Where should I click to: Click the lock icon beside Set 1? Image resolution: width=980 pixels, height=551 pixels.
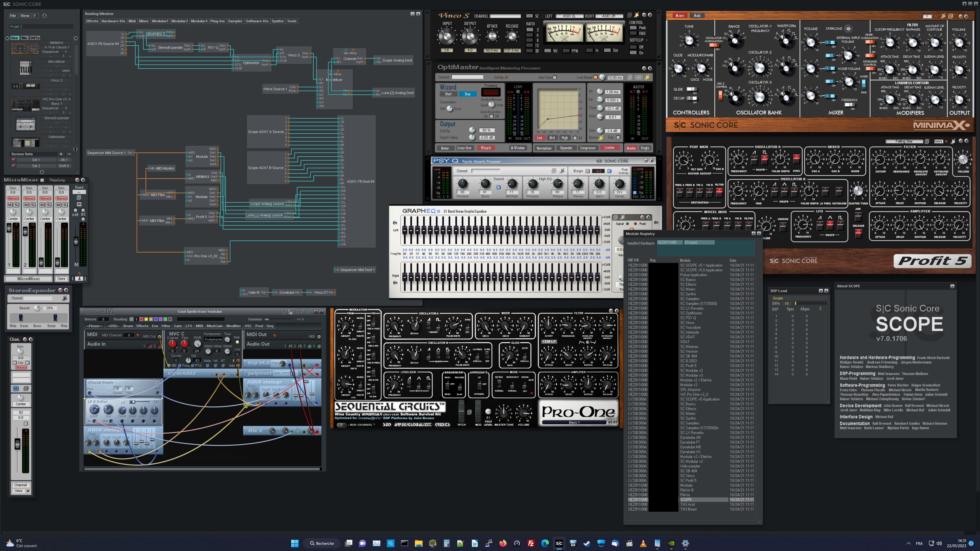tap(13, 160)
